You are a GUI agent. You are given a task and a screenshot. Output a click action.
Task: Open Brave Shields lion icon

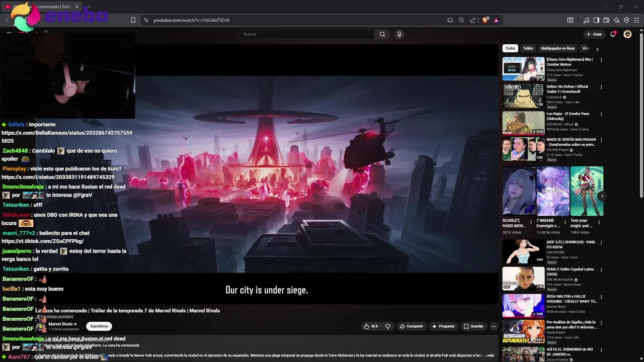pos(485,20)
